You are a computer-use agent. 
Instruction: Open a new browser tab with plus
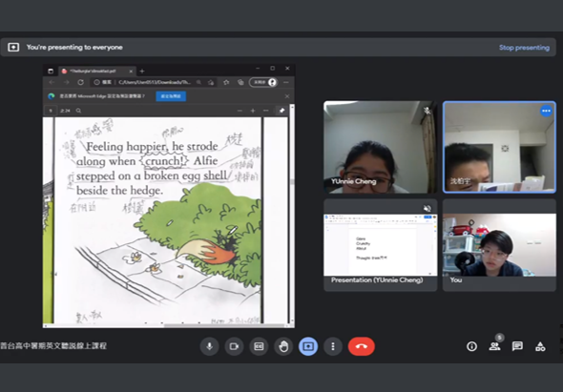click(x=142, y=72)
